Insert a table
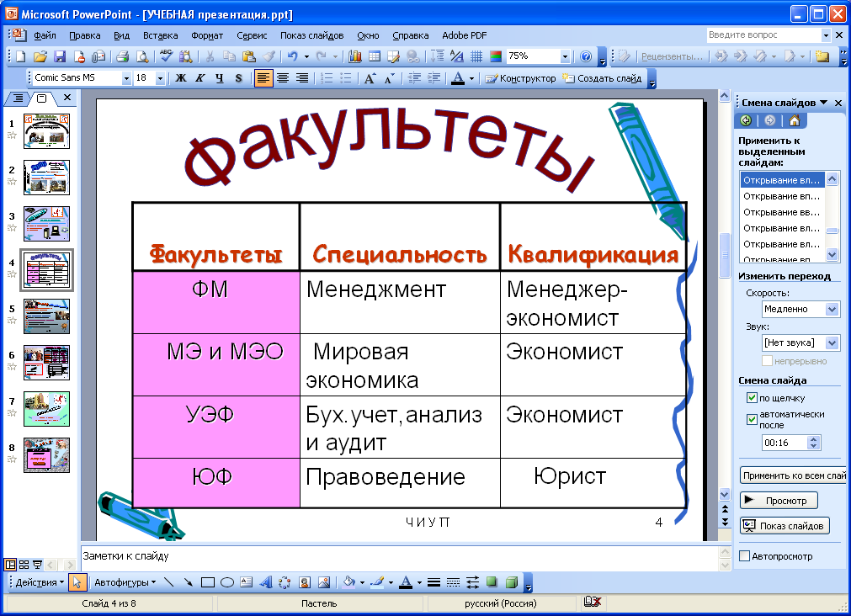Screen dimensions: 851x616 pyautogui.click(x=375, y=56)
